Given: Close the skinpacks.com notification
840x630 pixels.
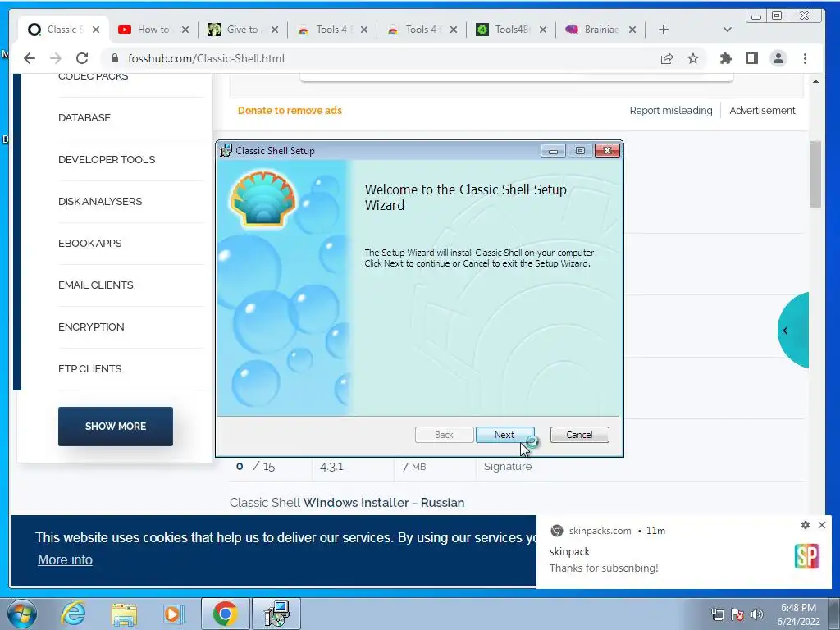Looking at the screenshot, I should point(822,525).
